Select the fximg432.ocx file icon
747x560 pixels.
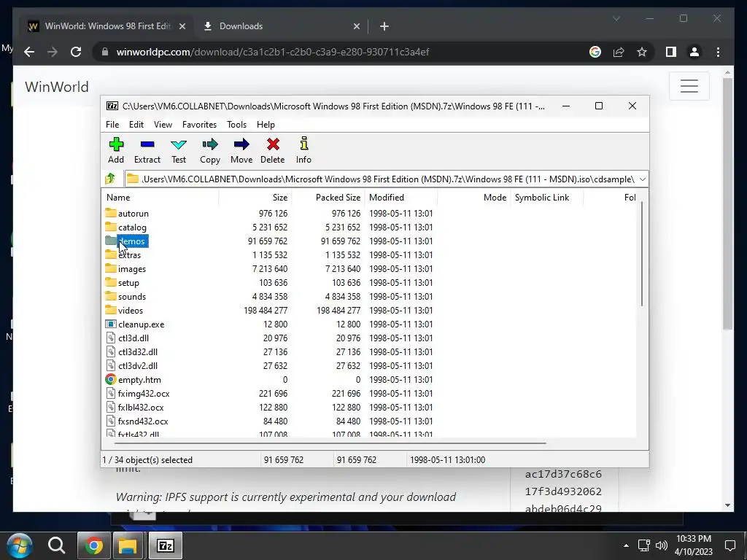111,393
